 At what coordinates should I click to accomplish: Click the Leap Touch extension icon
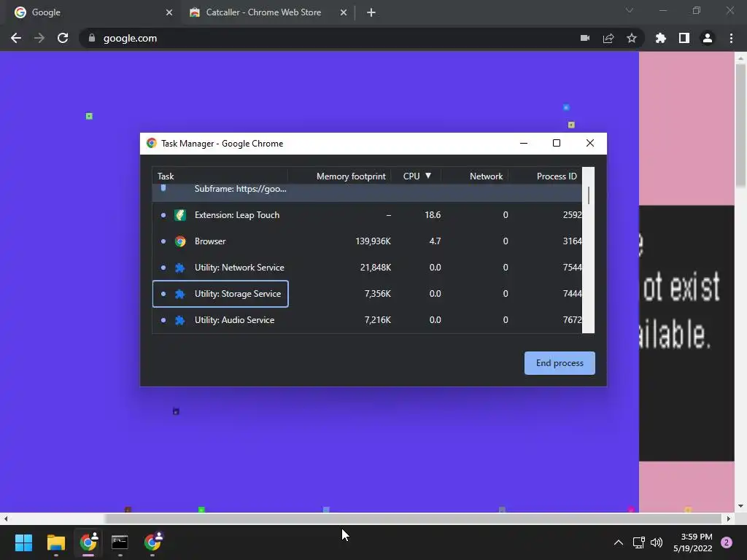click(x=180, y=215)
